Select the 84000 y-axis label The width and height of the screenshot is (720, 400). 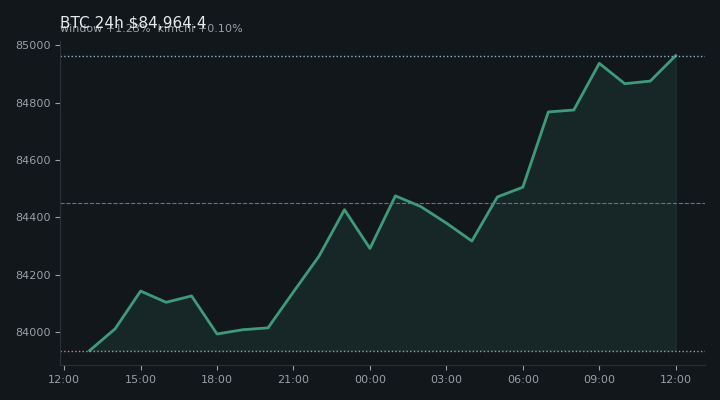33,332
